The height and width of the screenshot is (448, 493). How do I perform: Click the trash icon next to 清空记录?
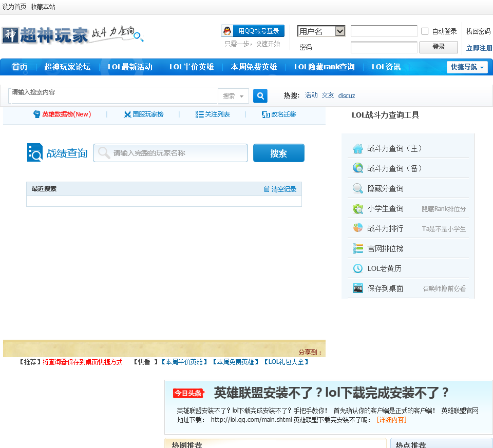(x=267, y=189)
